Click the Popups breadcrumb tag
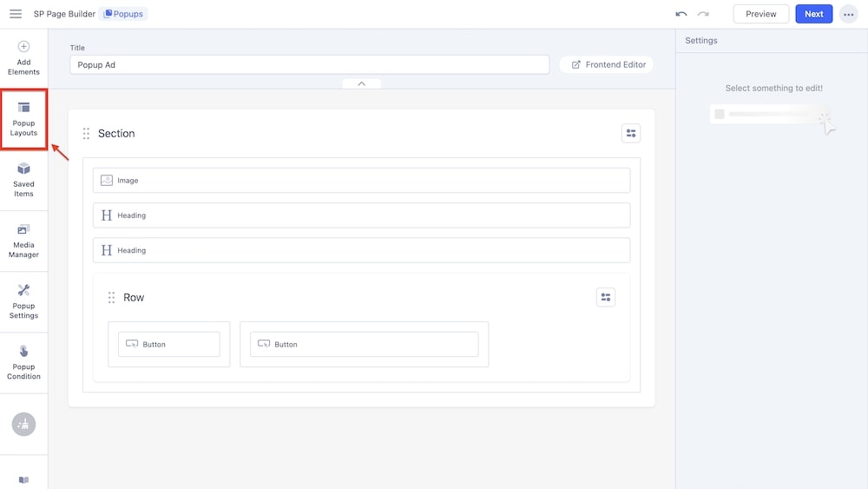The image size is (868, 489). pyautogui.click(x=124, y=14)
